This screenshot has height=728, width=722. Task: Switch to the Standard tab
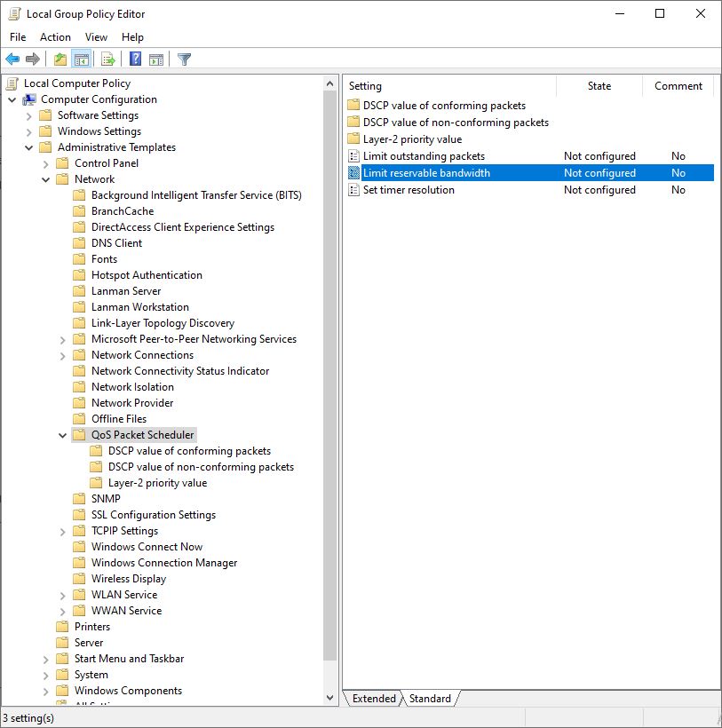[430, 699]
